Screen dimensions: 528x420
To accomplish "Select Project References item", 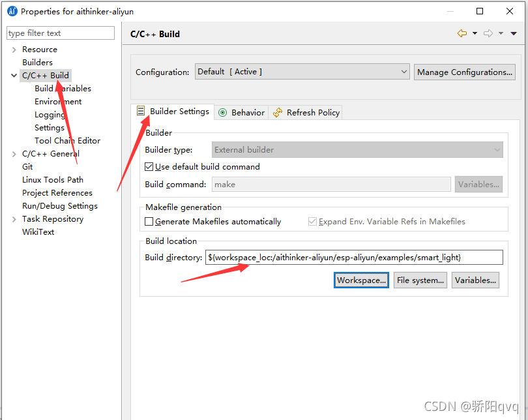I will [57, 193].
